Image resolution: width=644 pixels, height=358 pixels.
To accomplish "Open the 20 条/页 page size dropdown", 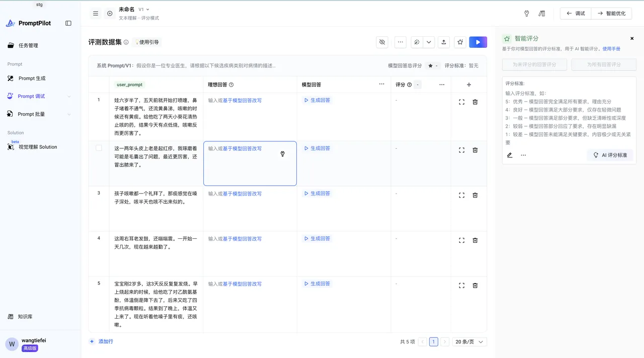I will click(469, 342).
